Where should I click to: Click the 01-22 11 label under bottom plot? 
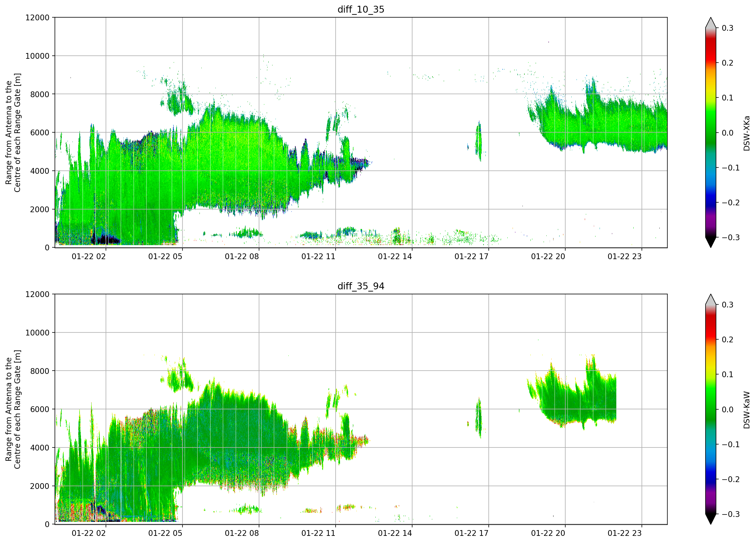[318, 533]
